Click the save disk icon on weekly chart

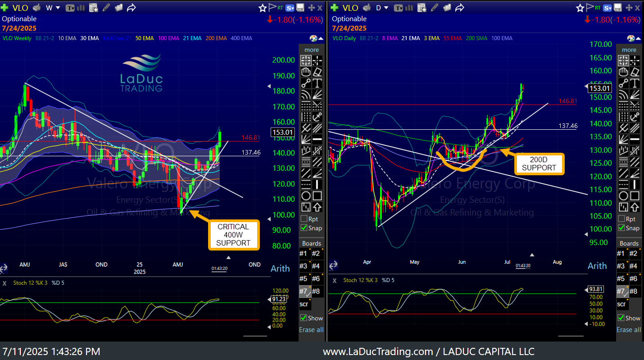(x=300, y=8)
